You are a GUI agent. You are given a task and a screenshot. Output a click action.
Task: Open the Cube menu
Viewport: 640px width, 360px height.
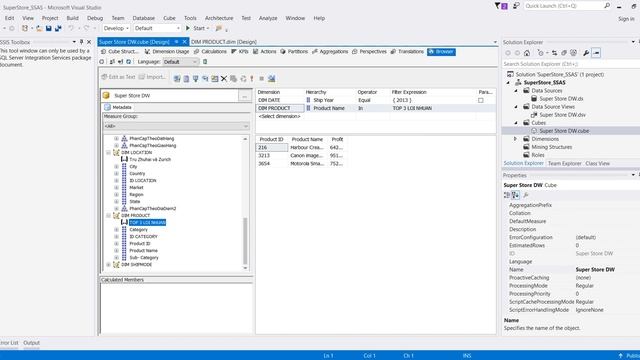169,18
